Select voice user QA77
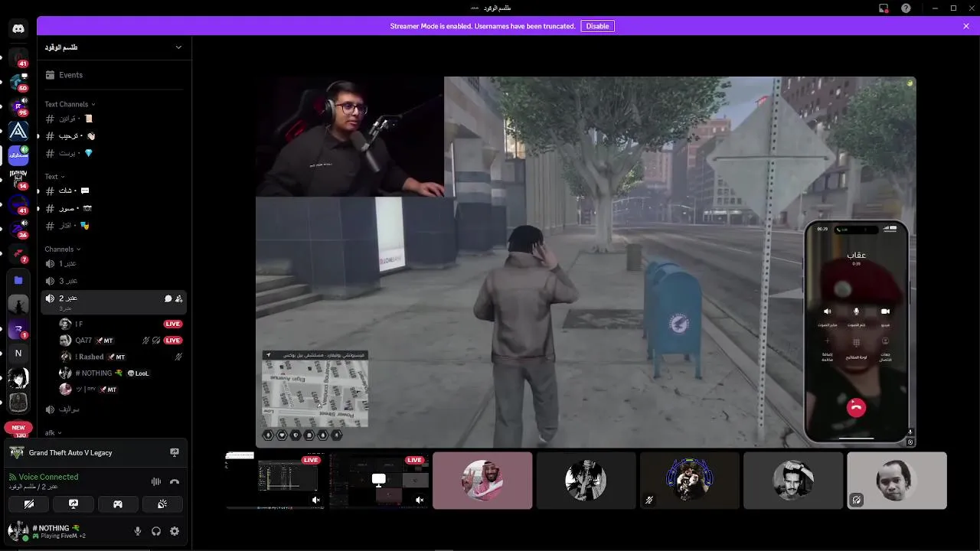 [121, 341]
